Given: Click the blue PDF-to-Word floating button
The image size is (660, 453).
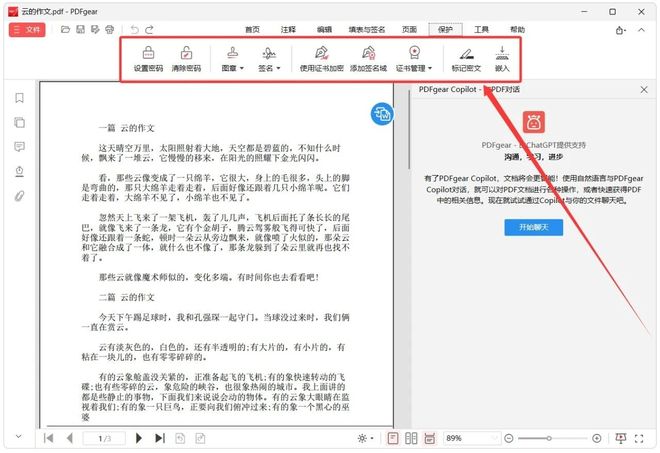Looking at the screenshot, I should coord(382,114).
